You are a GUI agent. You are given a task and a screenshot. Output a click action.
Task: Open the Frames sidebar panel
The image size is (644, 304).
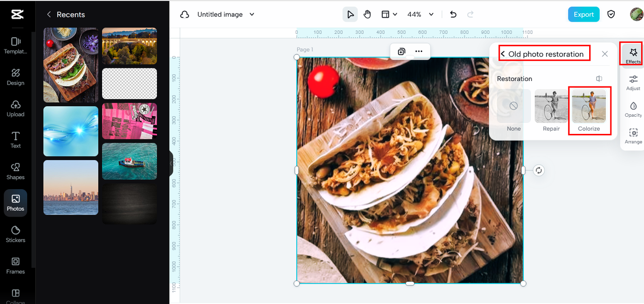click(x=16, y=265)
